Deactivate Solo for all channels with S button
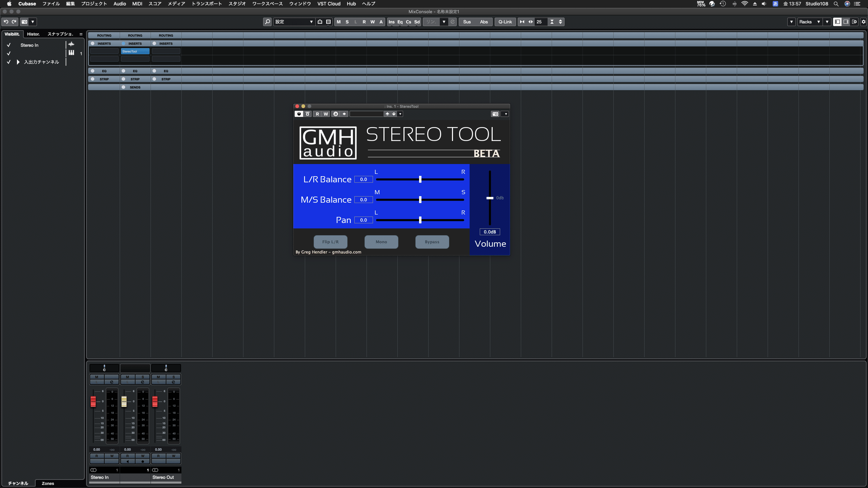 click(347, 22)
